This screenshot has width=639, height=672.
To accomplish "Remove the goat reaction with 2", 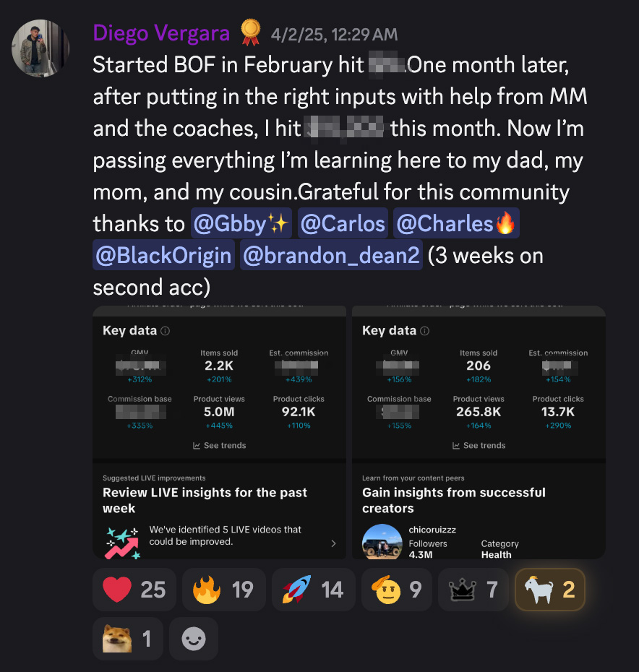I will 549,590.
